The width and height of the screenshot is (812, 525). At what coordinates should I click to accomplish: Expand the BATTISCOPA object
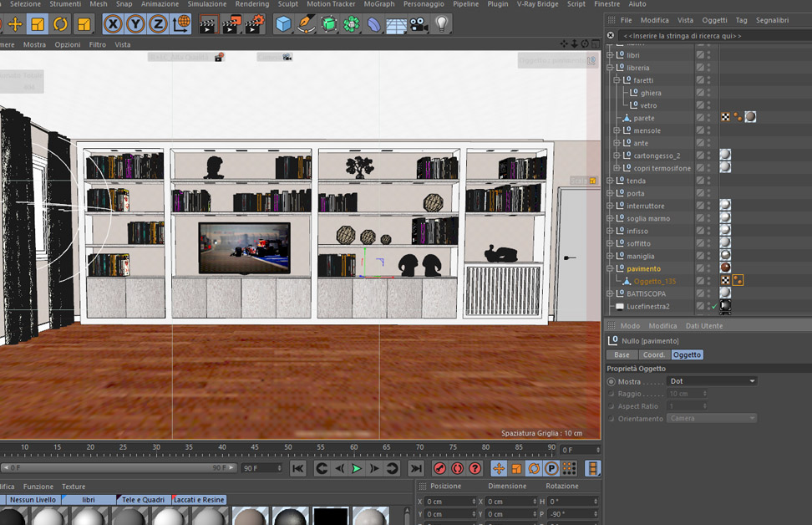(610, 293)
